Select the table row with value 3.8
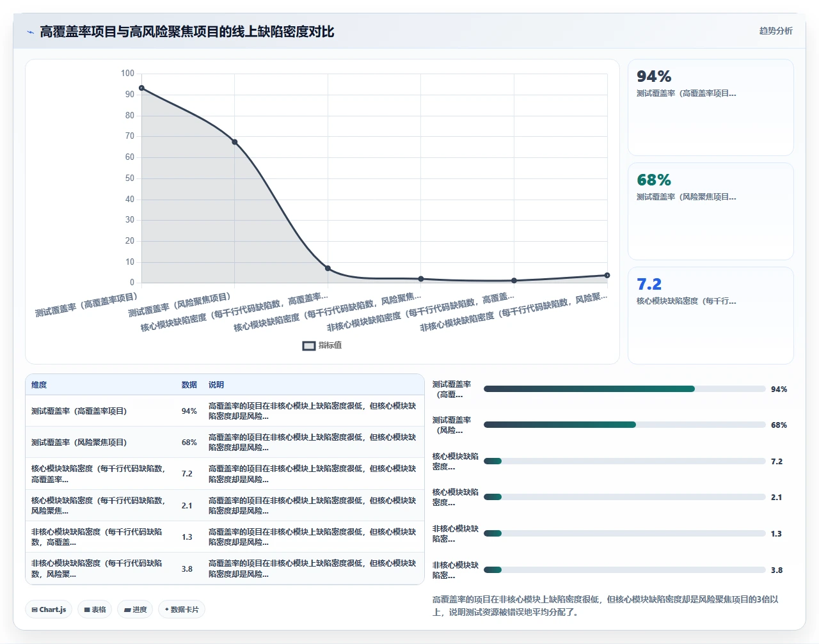Screen dimensions: 819x644 pyautogui.click(x=225, y=569)
